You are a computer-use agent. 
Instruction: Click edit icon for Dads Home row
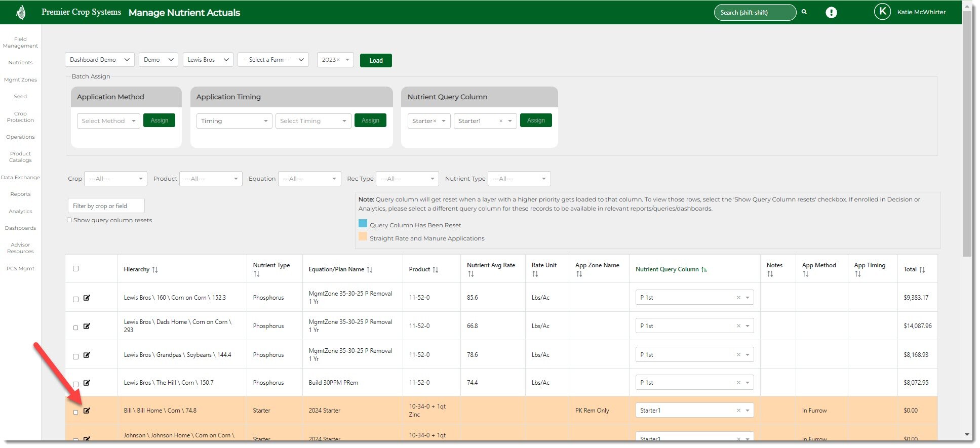(87, 326)
